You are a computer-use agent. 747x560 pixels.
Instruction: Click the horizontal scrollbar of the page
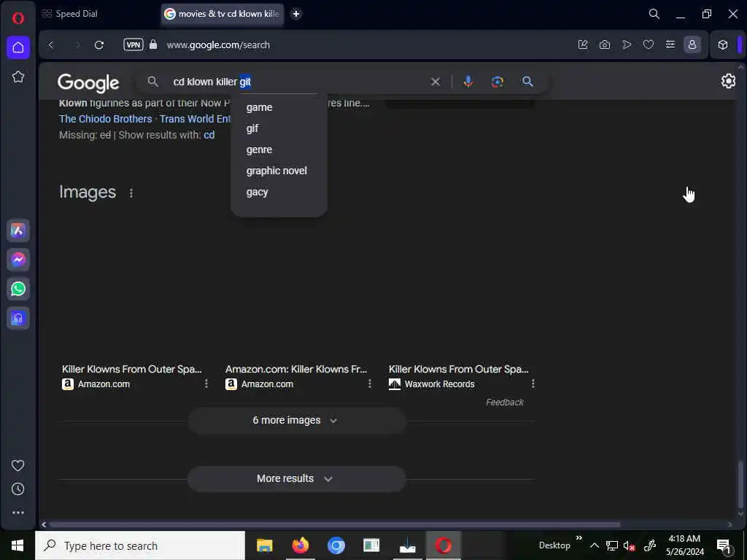click(334, 525)
